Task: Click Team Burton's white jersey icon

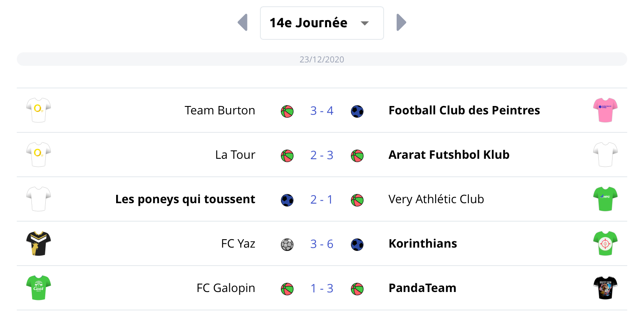Action: (39, 110)
